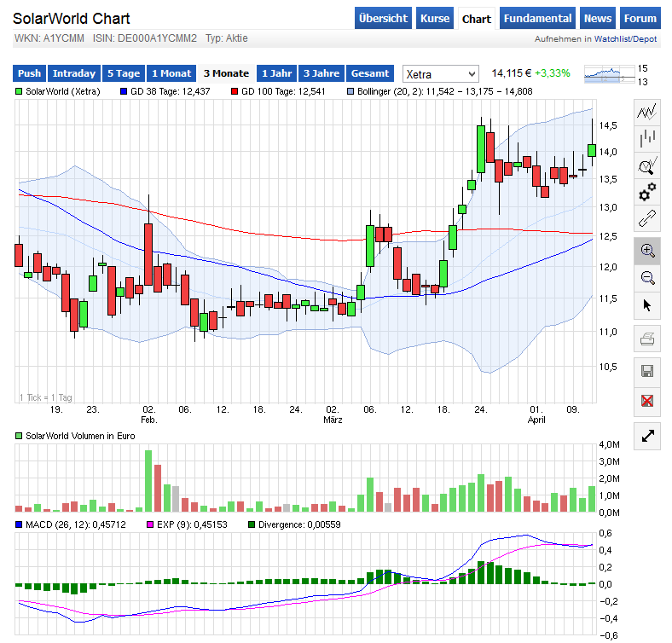This screenshot has width=672, height=643.
Task: Click red GD 100 Tage legend swatch
Action: (x=235, y=91)
